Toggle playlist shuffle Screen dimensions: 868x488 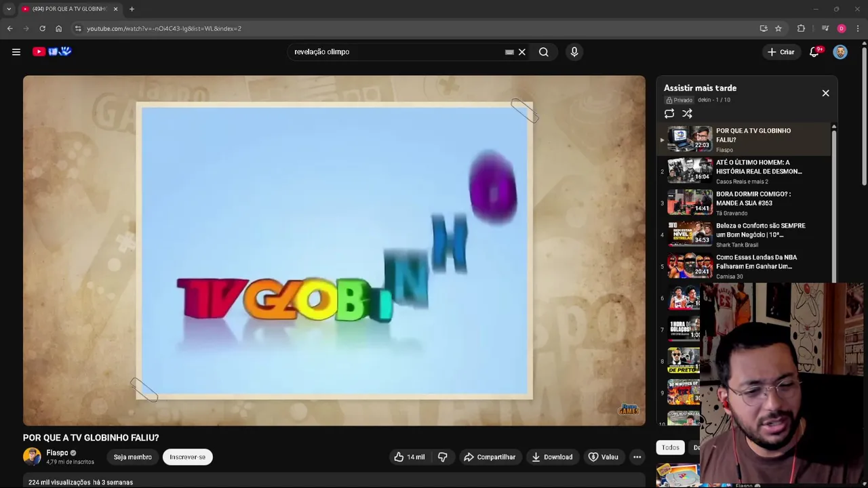click(687, 114)
